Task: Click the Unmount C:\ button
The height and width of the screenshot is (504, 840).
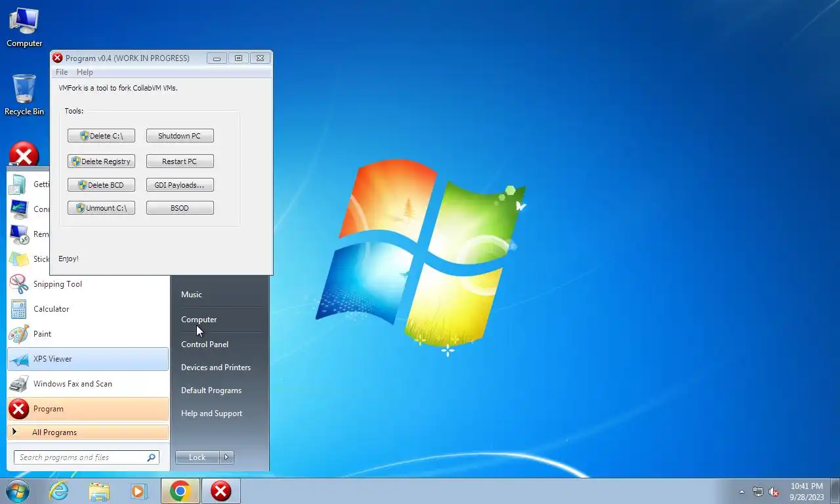Action: click(x=101, y=208)
